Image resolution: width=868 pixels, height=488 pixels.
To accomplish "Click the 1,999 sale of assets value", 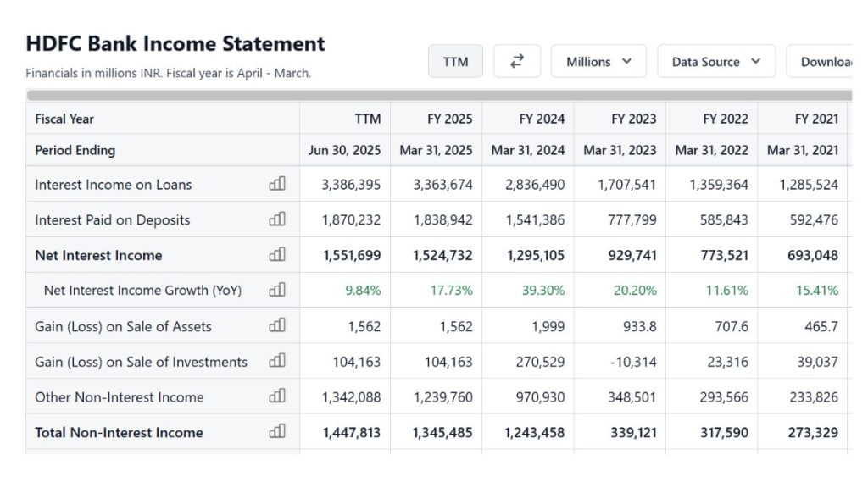I will point(548,326).
